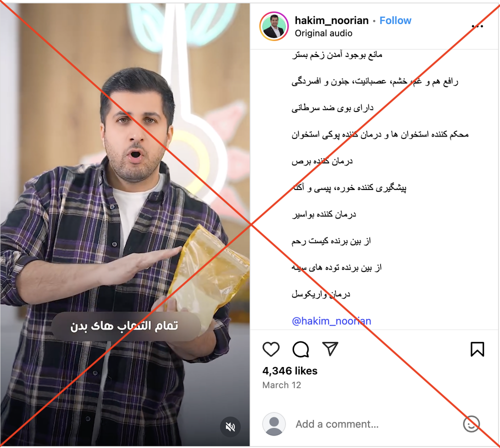Save the post using the bookmark icon
This screenshot has height=448, width=500.
477,349
